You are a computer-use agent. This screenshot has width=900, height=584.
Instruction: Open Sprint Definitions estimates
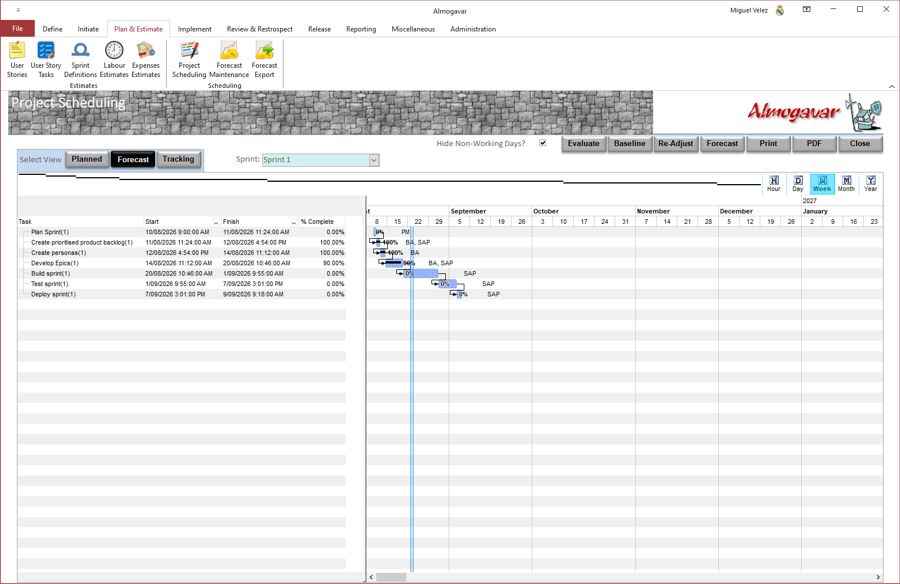[x=80, y=59]
